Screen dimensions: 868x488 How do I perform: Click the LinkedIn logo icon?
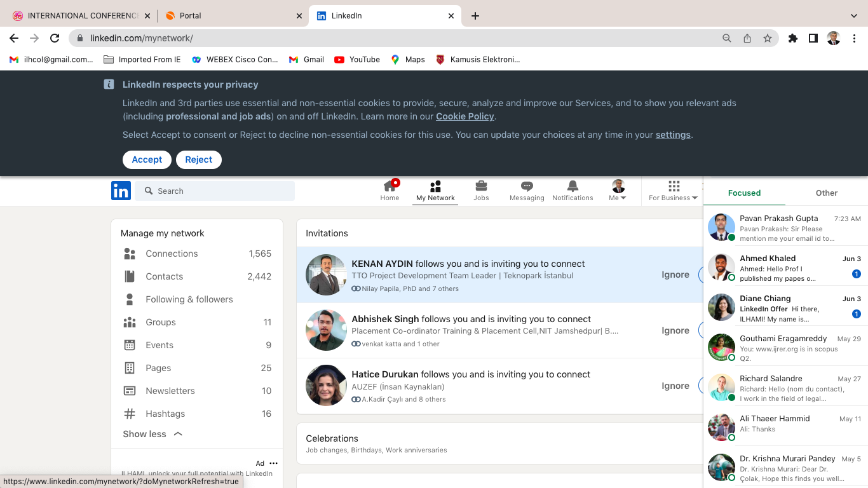pos(121,191)
